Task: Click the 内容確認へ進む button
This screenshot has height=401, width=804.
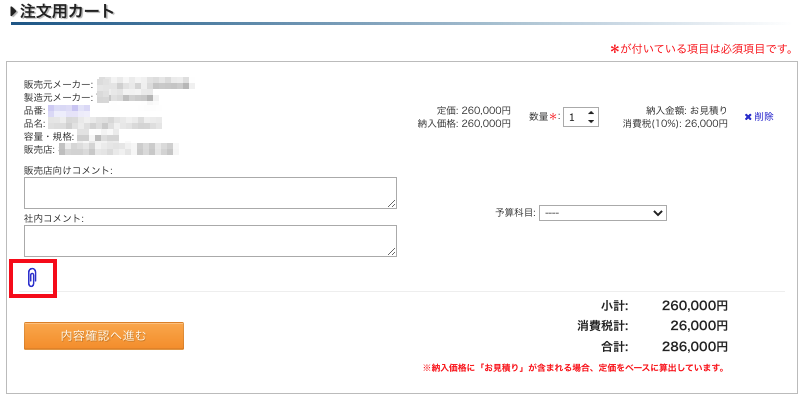Action: click(x=104, y=336)
